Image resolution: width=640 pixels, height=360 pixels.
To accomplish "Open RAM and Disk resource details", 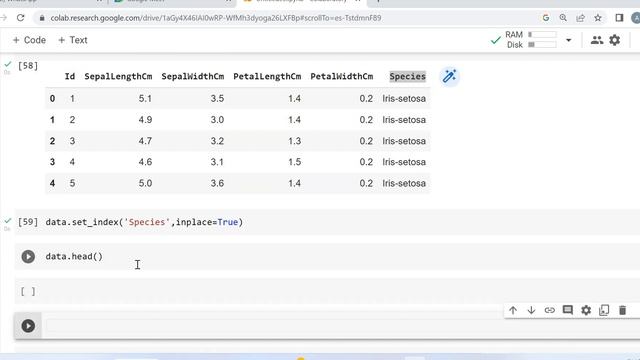I will tap(531, 40).
